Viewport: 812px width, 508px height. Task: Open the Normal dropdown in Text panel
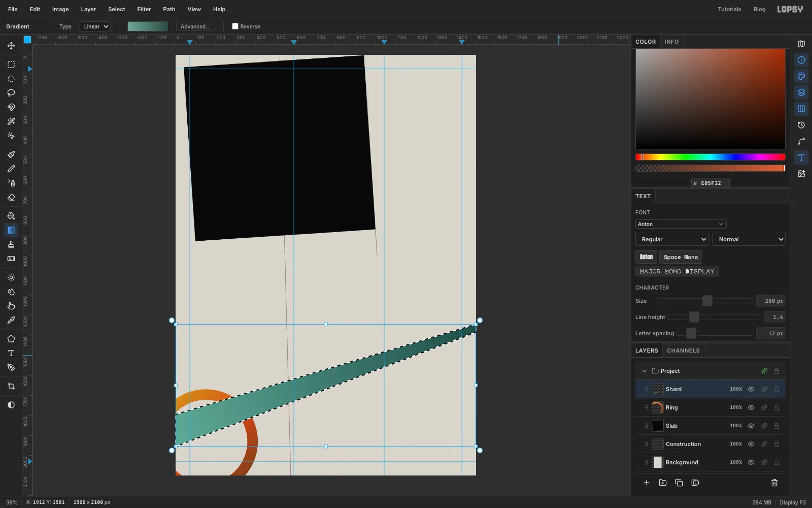pyautogui.click(x=749, y=239)
